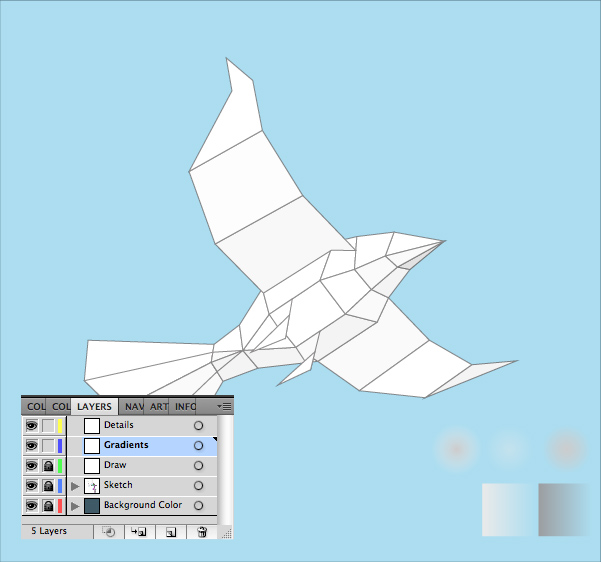Click target circle of Gradients layer

pos(198,445)
